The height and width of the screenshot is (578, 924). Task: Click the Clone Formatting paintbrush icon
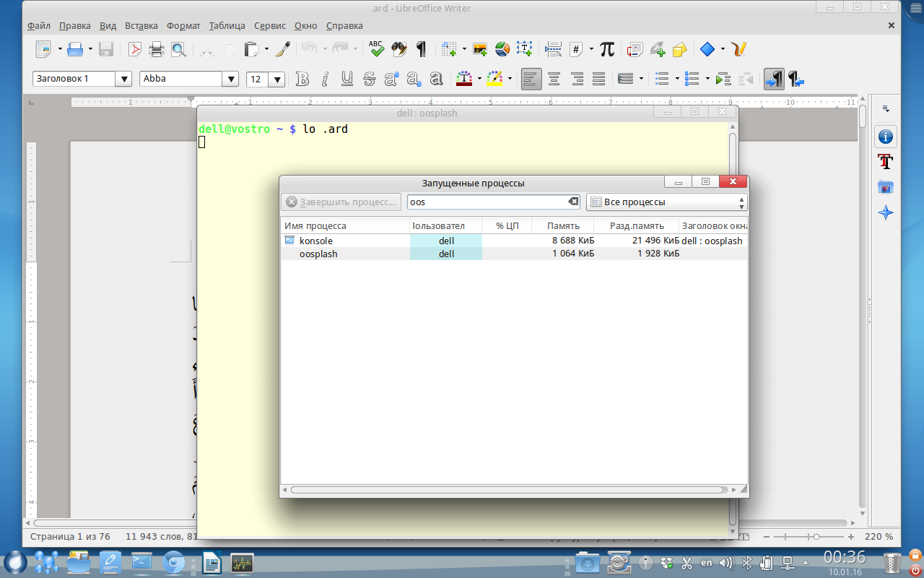(284, 49)
